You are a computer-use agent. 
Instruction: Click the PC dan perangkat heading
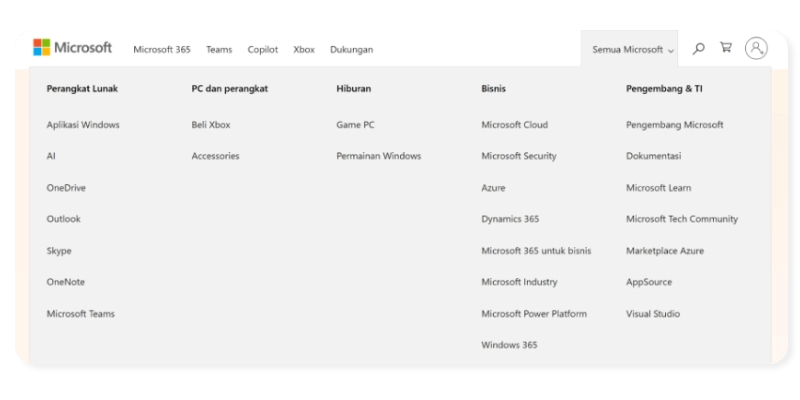tap(230, 89)
